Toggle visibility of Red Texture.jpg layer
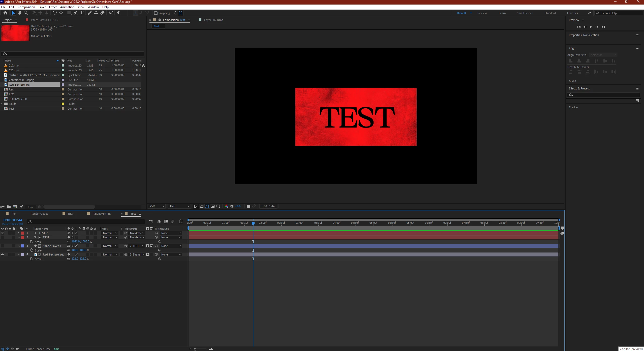This screenshot has width=644, height=351. click(x=3, y=254)
